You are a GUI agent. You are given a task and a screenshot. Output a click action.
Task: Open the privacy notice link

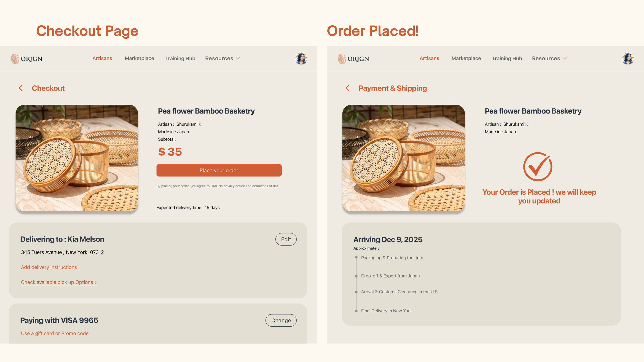234,186
